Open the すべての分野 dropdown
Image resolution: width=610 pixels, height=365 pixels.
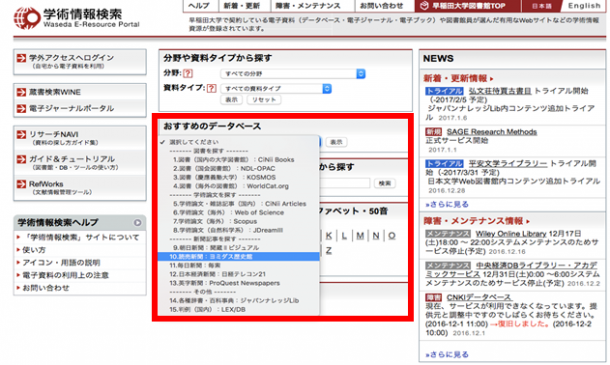coord(293,74)
